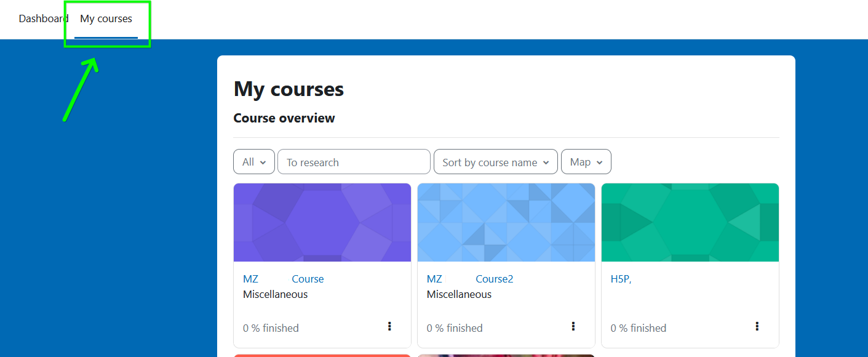Switch to the My courses tab

106,18
